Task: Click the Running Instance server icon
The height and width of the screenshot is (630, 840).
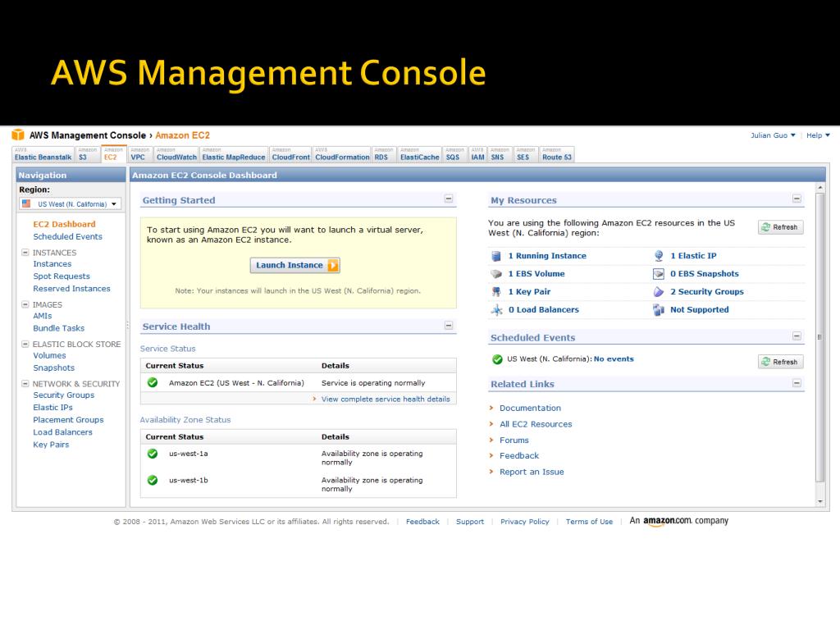Action: pos(496,256)
